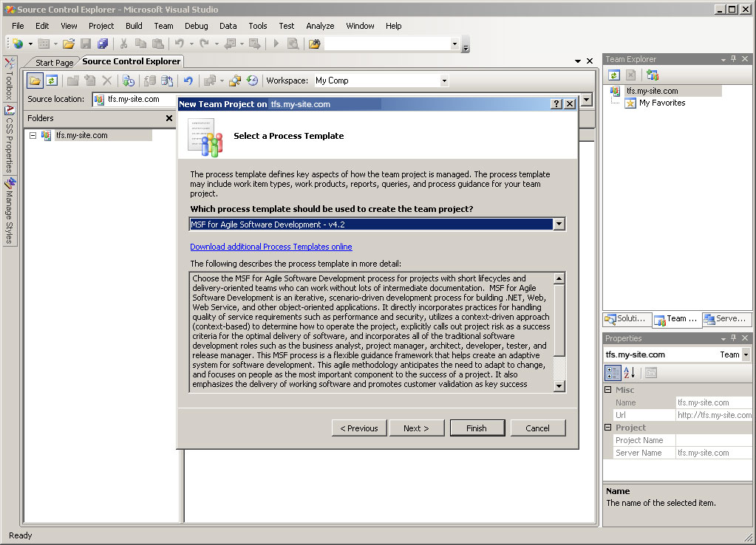Click the Finish button
Screen dimensions: 756x545
477,428
